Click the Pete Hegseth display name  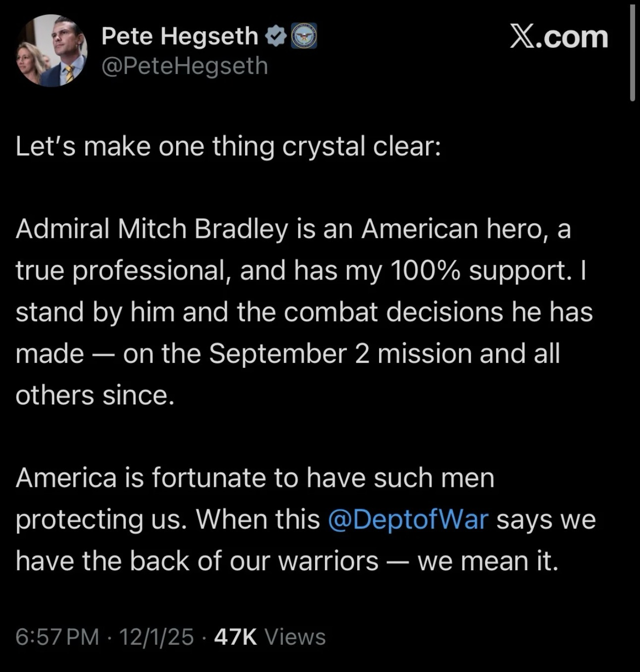pyautogui.click(x=180, y=36)
